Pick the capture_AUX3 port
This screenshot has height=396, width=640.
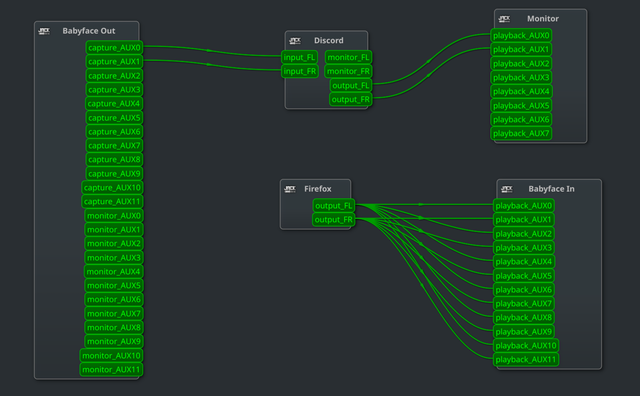pyautogui.click(x=114, y=90)
